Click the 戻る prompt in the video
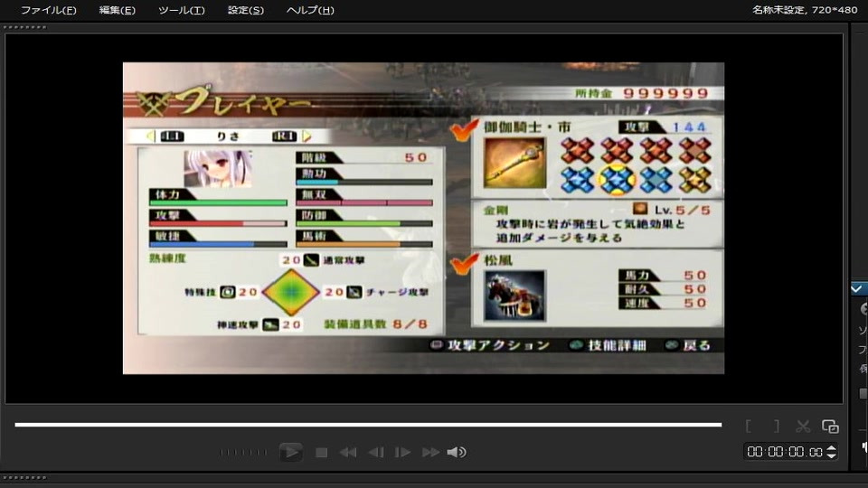This screenshot has height=488, width=868. click(x=688, y=345)
